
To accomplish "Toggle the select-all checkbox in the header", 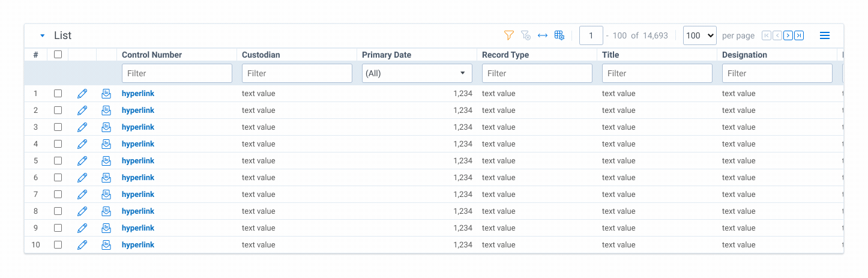I will [x=58, y=55].
